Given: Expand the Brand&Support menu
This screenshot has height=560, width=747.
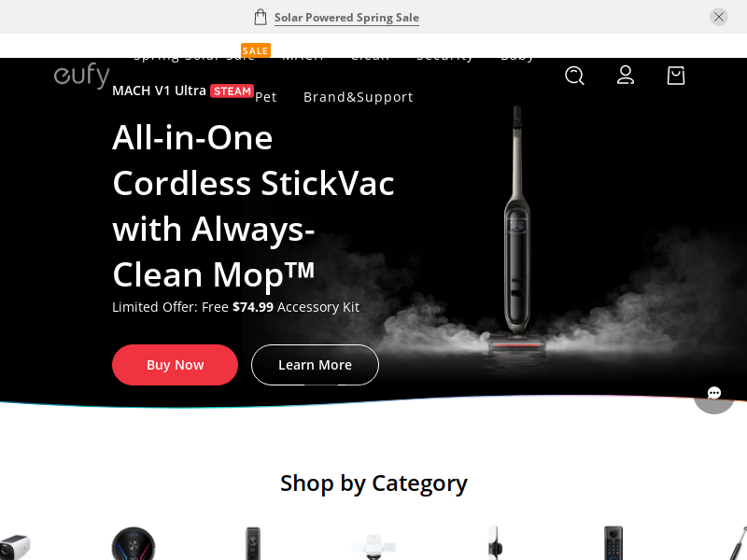Looking at the screenshot, I should (x=359, y=97).
